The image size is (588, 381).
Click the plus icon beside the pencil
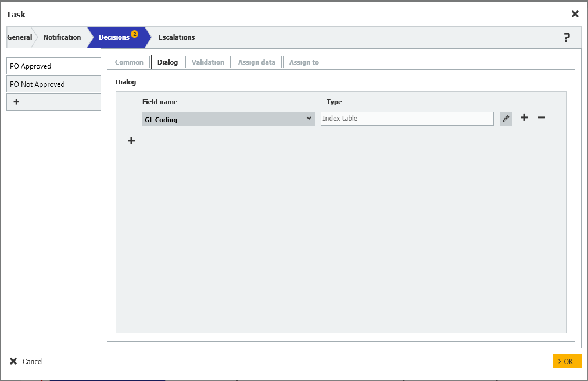tap(524, 118)
